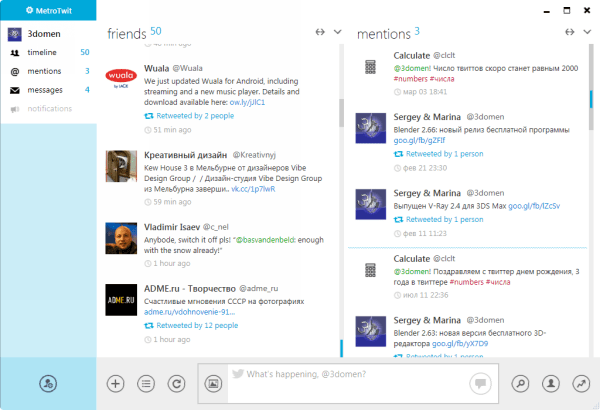This screenshot has width=600, height=410.
Task: Open the @adme_ru handle
Action: coord(259,289)
